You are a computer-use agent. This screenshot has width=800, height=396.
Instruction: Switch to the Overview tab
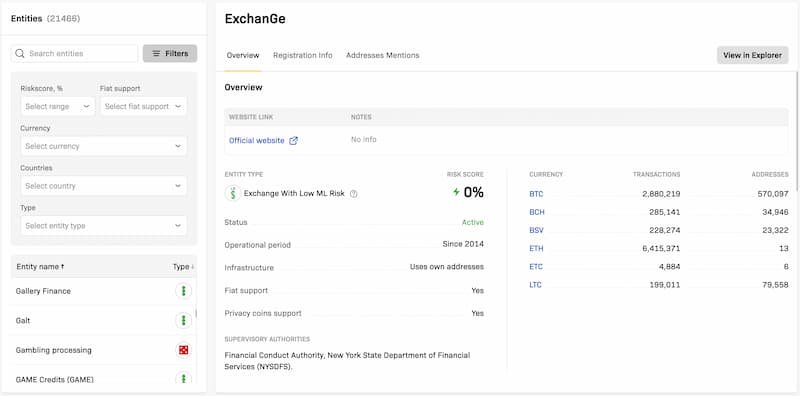click(x=243, y=55)
